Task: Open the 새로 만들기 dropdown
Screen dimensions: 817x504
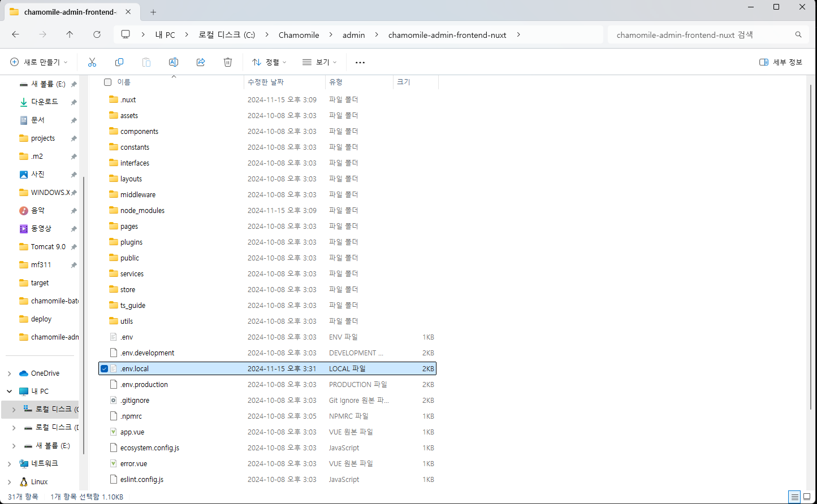Action: tap(38, 62)
